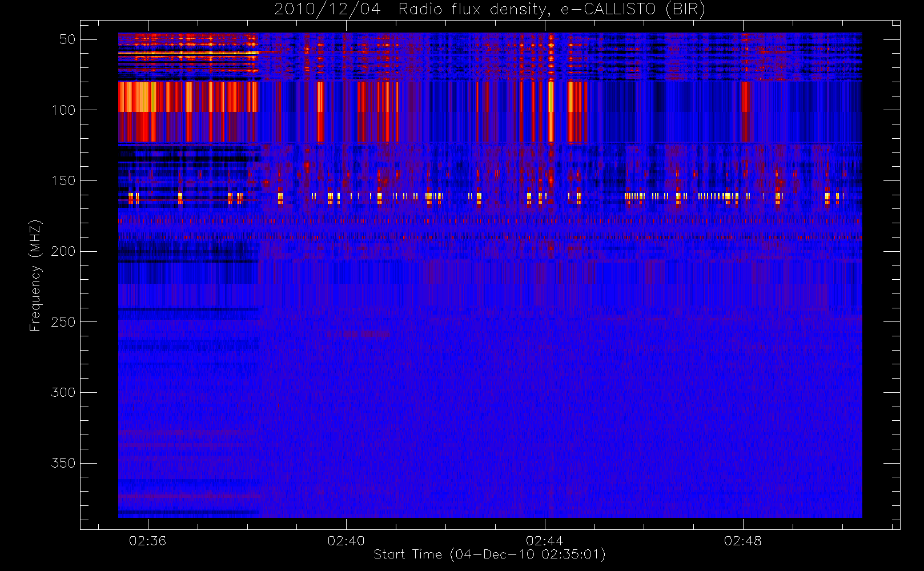Click the plot title 'Radio flux density, e-CALLISTO (BIR)'
The width and height of the screenshot is (924, 571).
[x=552, y=10]
